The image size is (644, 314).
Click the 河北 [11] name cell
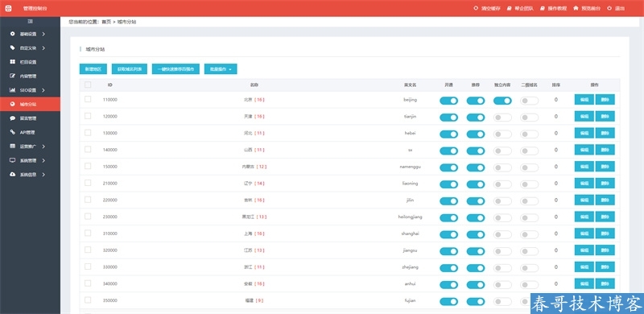[x=254, y=133]
